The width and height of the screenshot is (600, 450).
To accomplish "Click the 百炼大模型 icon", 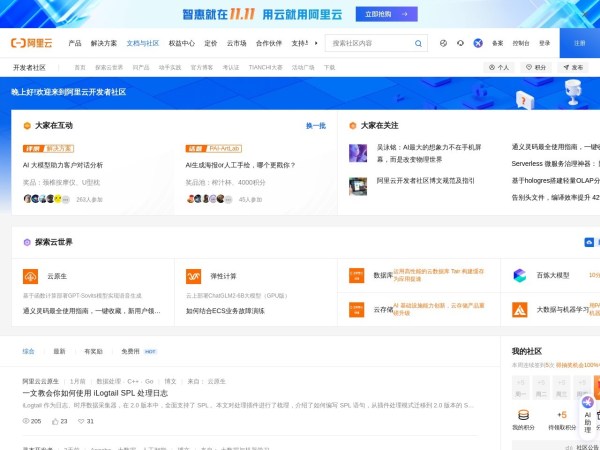I will pyautogui.click(x=520, y=275).
